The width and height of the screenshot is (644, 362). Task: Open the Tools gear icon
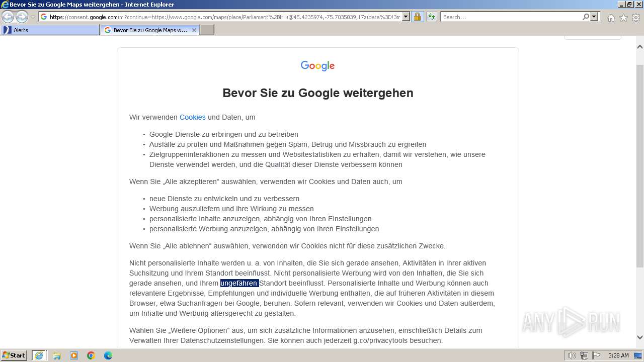click(x=636, y=18)
